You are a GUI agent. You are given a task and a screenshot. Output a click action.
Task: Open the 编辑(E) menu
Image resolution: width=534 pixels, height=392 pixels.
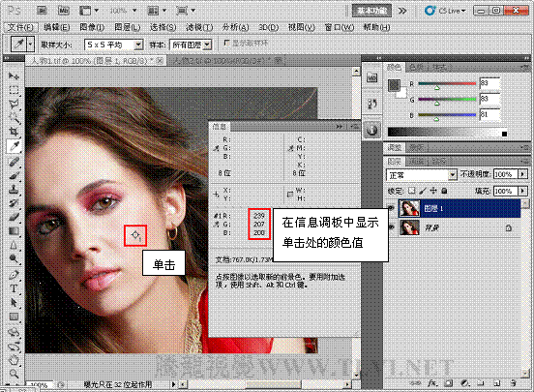click(x=56, y=27)
